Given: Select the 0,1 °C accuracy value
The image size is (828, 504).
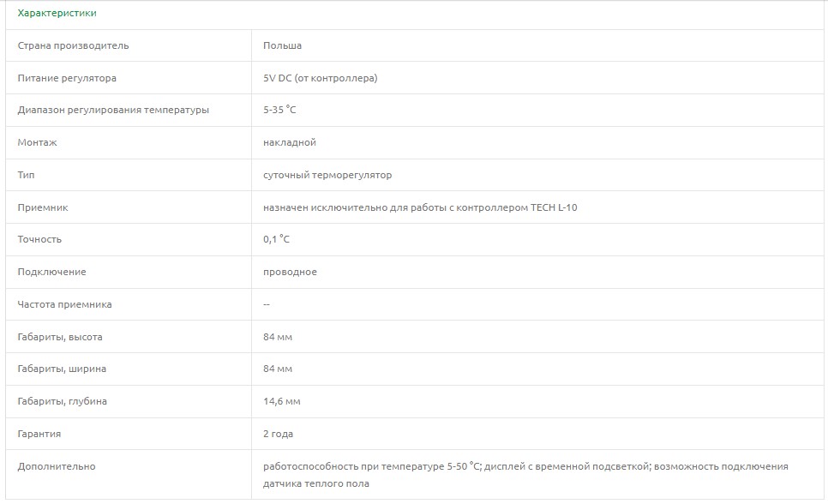Looking at the screenshot, I should coord(276,239).
